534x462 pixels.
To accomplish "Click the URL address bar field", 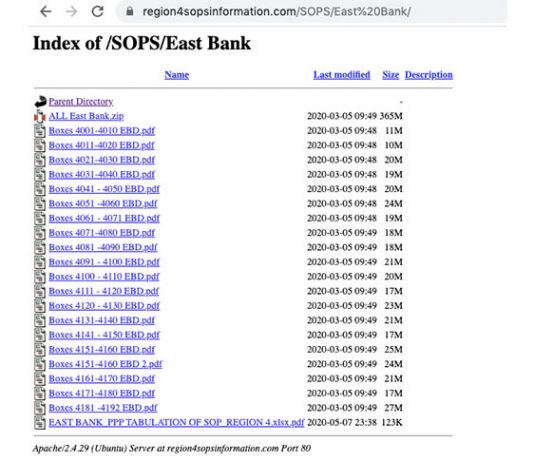I will pos(311,12).
